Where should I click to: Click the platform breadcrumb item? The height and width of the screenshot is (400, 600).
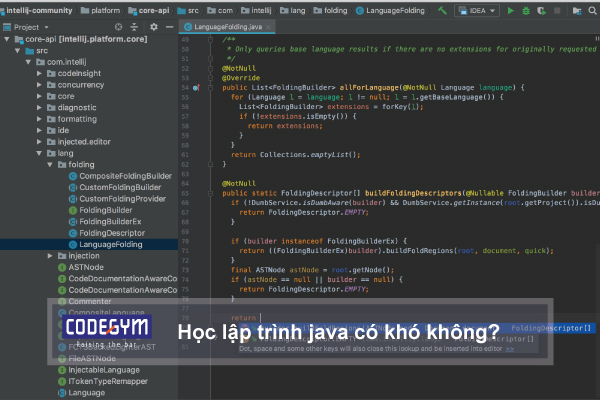point(101,11)
